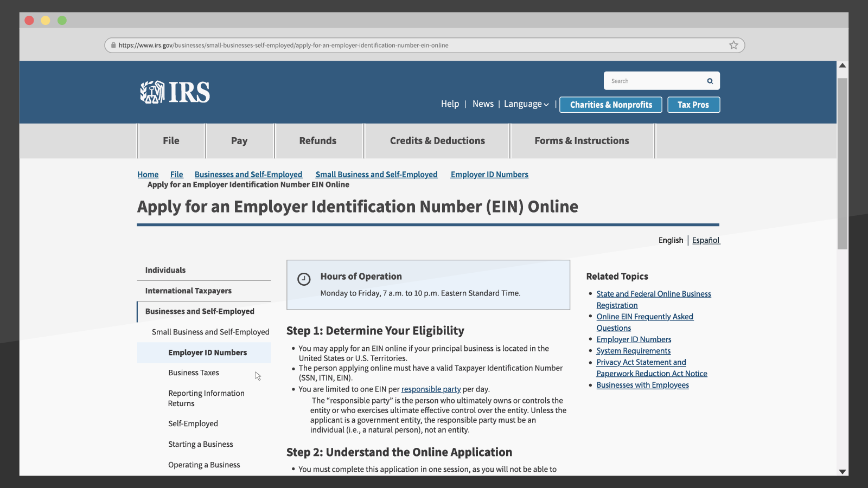Click the scrollbar down arrow
The width and height of the screenshot is (868, 488).
coord(843,471)
